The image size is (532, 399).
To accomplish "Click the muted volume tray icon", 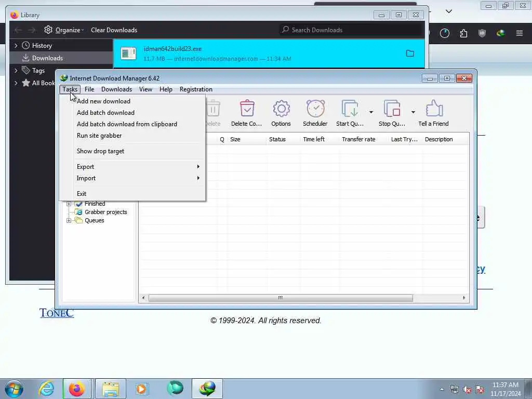I will 467,390.
